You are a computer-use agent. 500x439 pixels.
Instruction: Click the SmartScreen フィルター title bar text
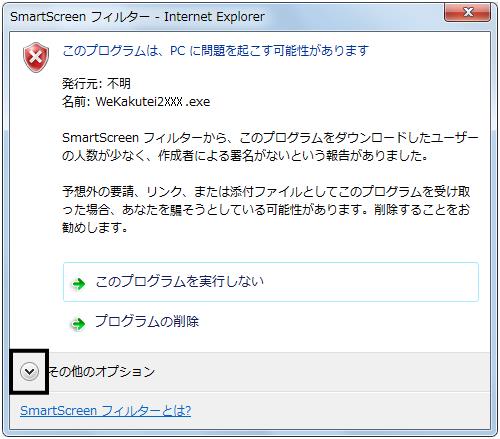pos(80,16)
